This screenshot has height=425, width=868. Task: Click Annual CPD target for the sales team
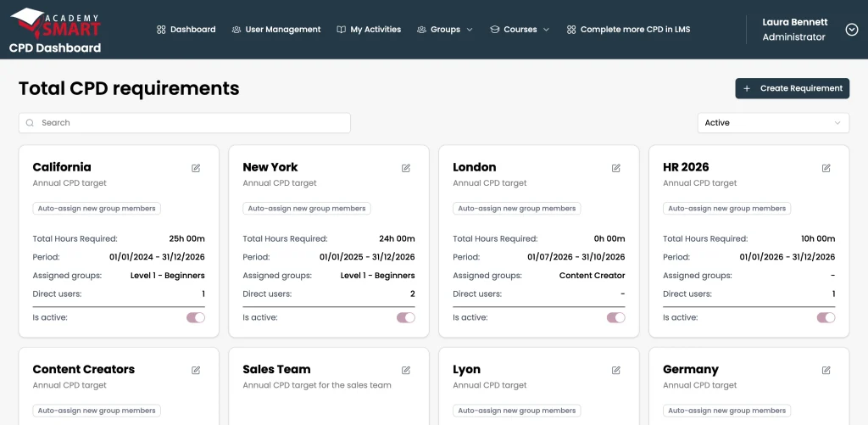pyautogui.click(x=317, y=385)
